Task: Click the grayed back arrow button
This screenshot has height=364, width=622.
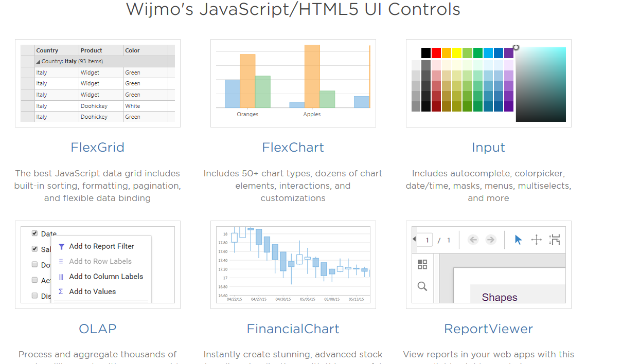Action: 473,240
